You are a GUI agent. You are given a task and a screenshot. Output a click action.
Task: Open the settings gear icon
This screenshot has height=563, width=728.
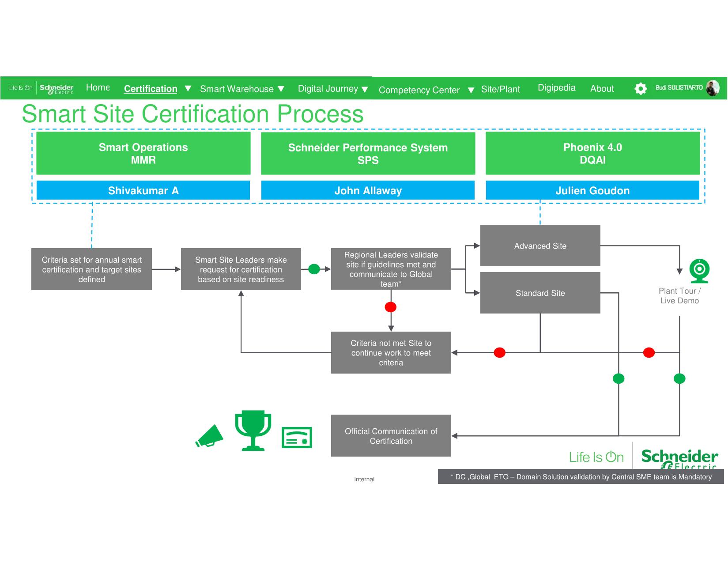tap(640, 88)
